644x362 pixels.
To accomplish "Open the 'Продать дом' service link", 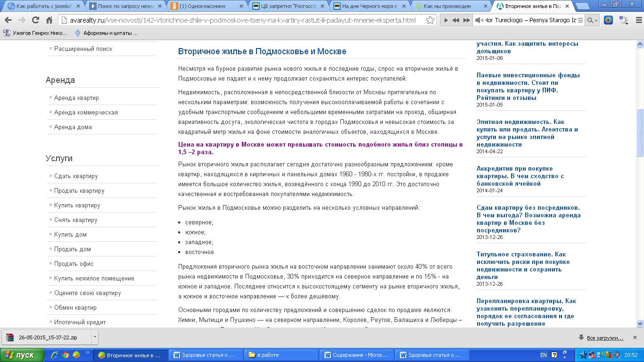I will tap(73, 249).
